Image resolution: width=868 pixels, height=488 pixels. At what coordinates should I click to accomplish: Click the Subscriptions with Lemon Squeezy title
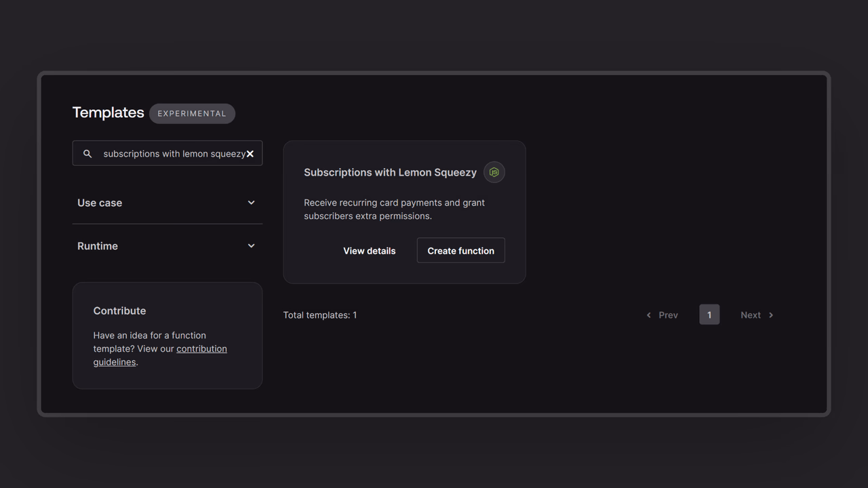391,172
